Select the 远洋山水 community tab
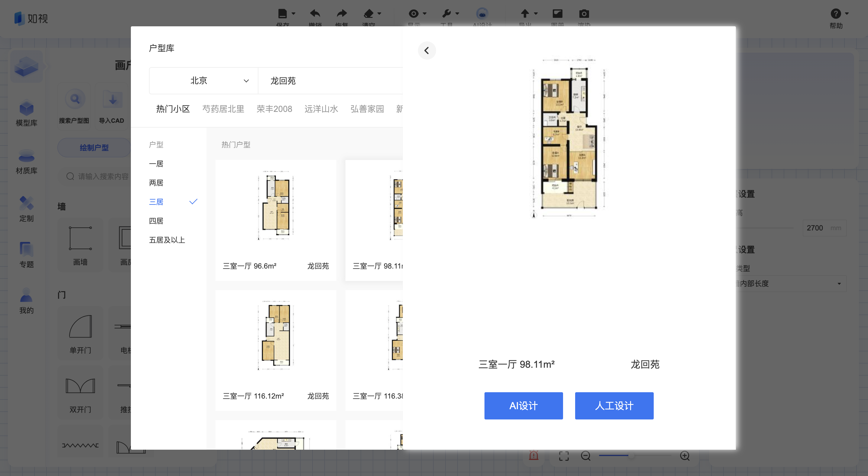 321,109
